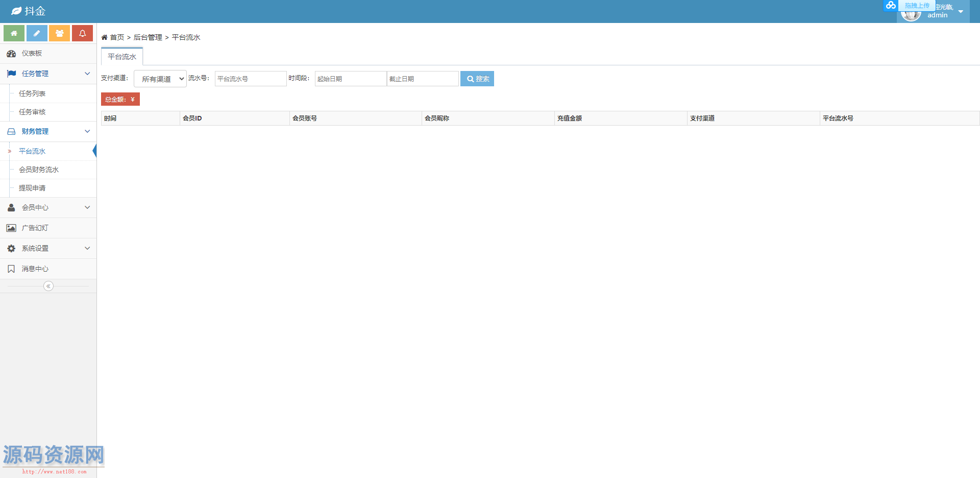
Task: Click the cloud upload icon in header
Action: point(891,5)
